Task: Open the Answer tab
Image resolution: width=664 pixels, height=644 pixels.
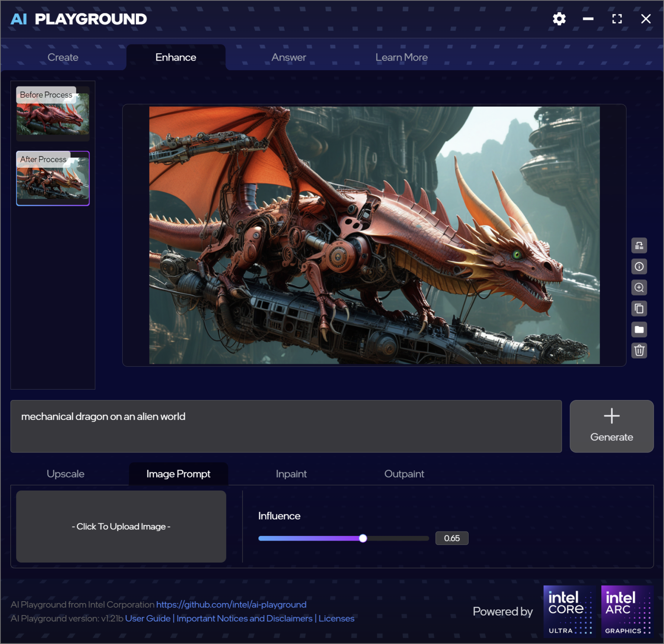Action: coord(288,57)
